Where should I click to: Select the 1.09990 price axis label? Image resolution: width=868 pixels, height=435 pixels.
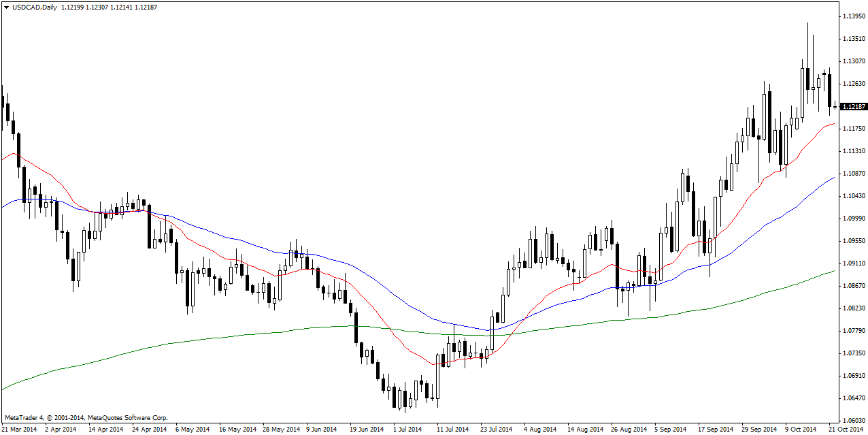853,219
